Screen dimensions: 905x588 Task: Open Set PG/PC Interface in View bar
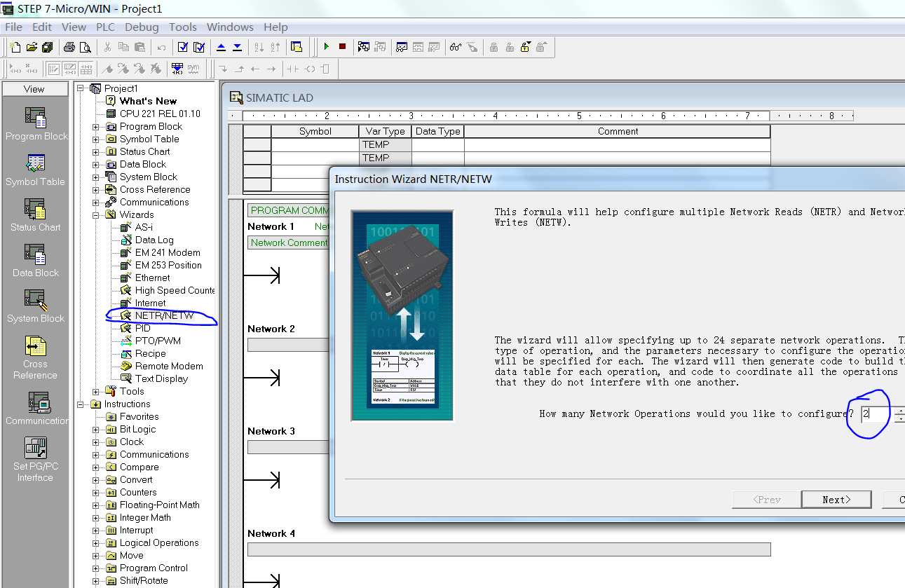tap(36, 460)
